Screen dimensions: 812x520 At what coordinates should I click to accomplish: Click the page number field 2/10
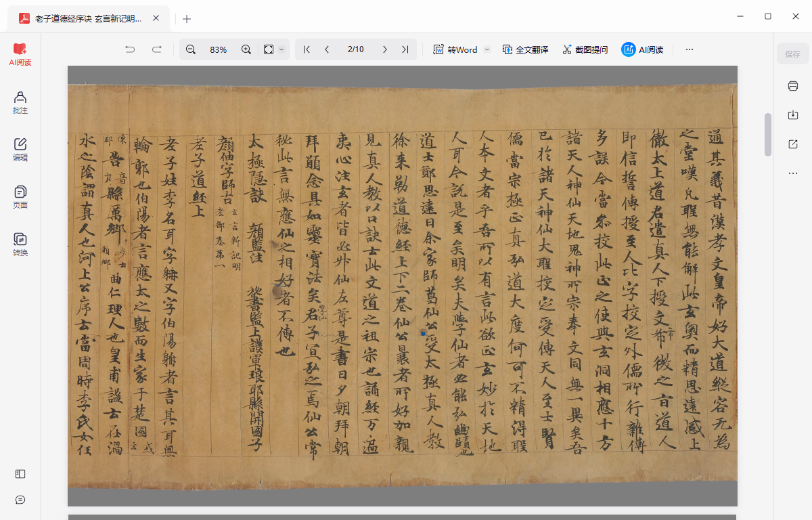(x=356, y=49)
